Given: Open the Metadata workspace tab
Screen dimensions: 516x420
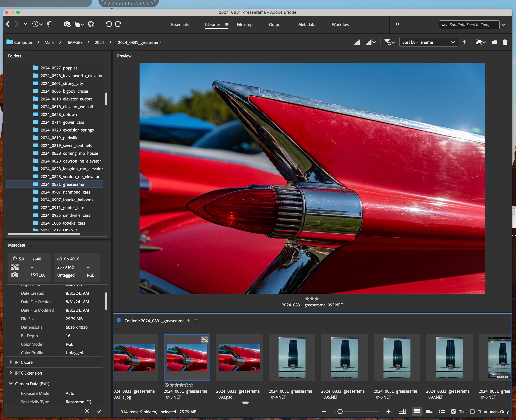Looking at the screenshot, I should click(306, 24).
